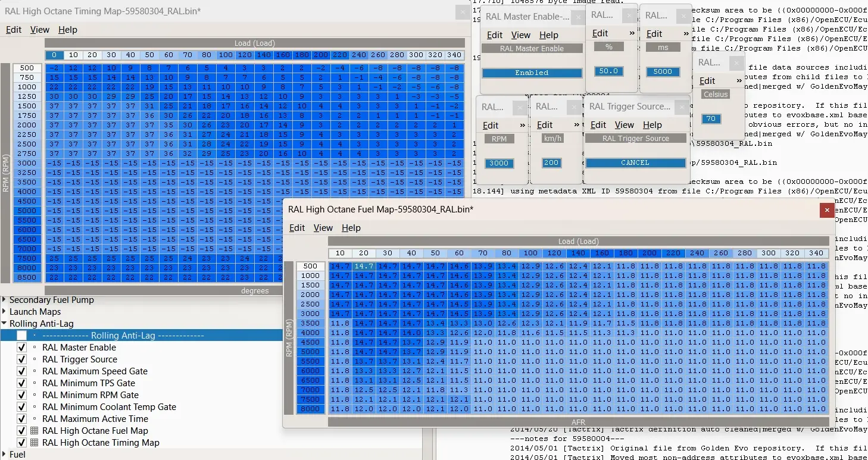Select the 70 value in the Celsius window
This screenshot has height=460, width=868.
tap(711, 119)
